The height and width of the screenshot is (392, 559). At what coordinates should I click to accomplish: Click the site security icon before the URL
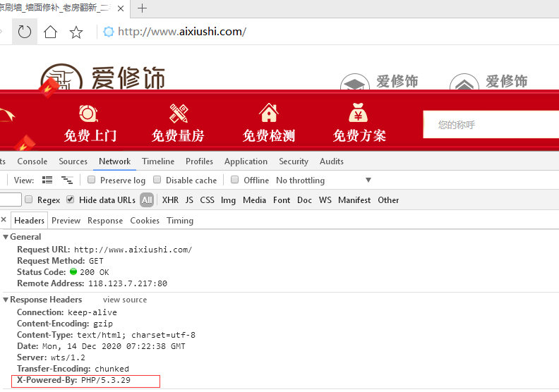(109, 32)
